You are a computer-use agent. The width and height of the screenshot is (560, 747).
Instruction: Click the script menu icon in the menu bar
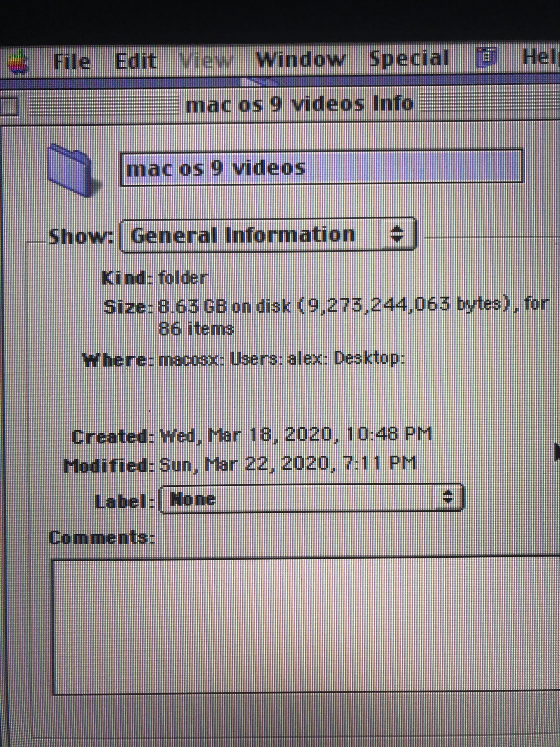(x=486, y=58)
